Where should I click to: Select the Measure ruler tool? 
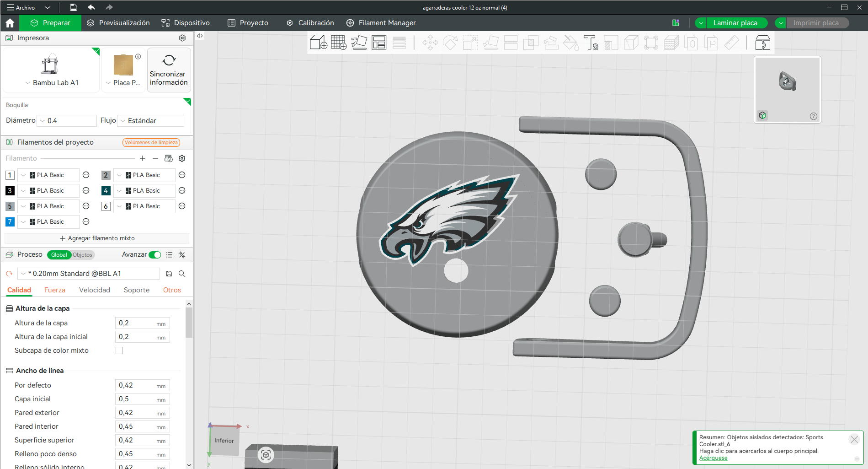point(732,43)
